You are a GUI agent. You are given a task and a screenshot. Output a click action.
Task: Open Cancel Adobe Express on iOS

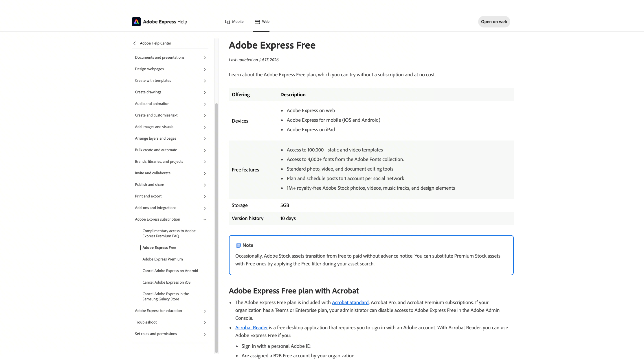coord(166,282)
